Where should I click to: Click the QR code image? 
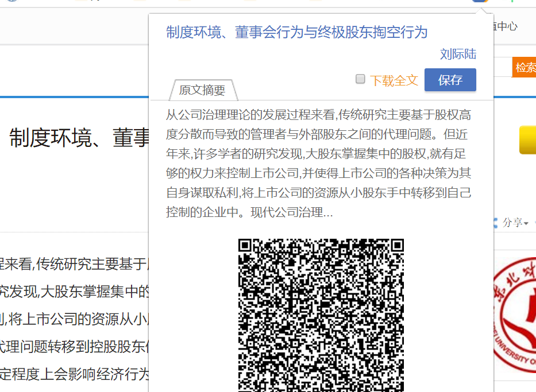321,315
